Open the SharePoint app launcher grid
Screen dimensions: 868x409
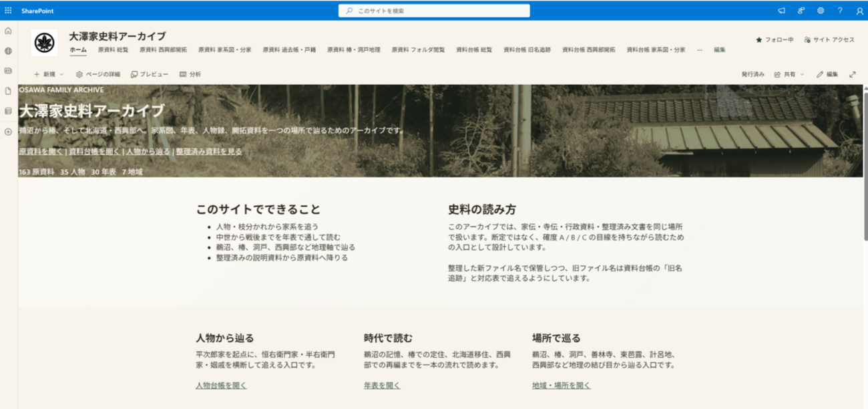pyautogui.click(x=8, y=11)
